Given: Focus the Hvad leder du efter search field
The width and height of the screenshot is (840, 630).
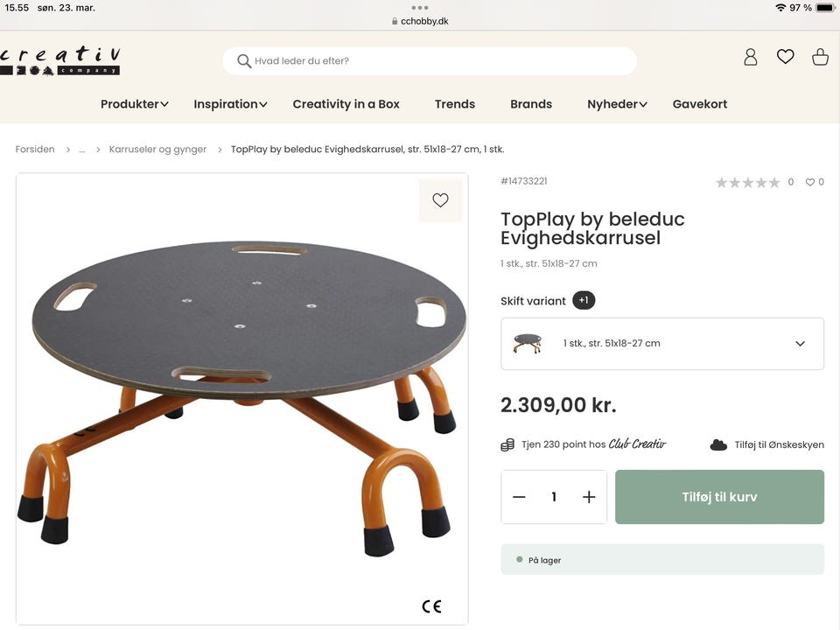Looking at the screenshot, I should 437,61.
